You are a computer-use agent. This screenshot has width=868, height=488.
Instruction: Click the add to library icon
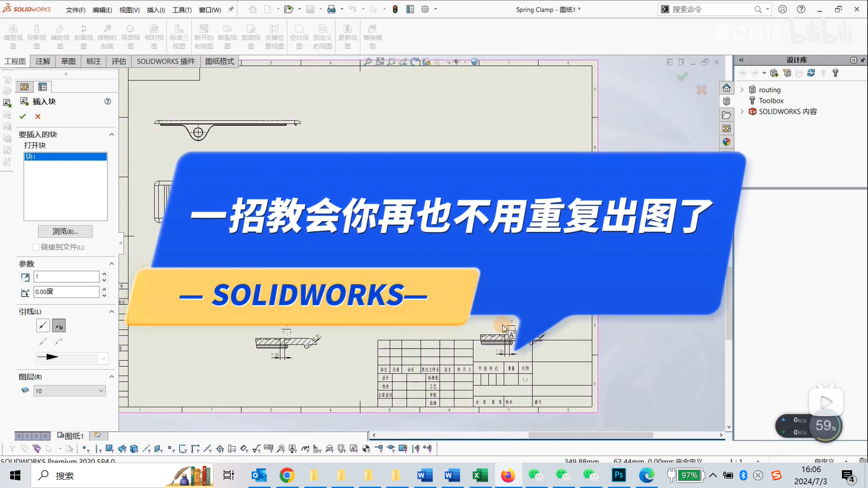point(775,73)
